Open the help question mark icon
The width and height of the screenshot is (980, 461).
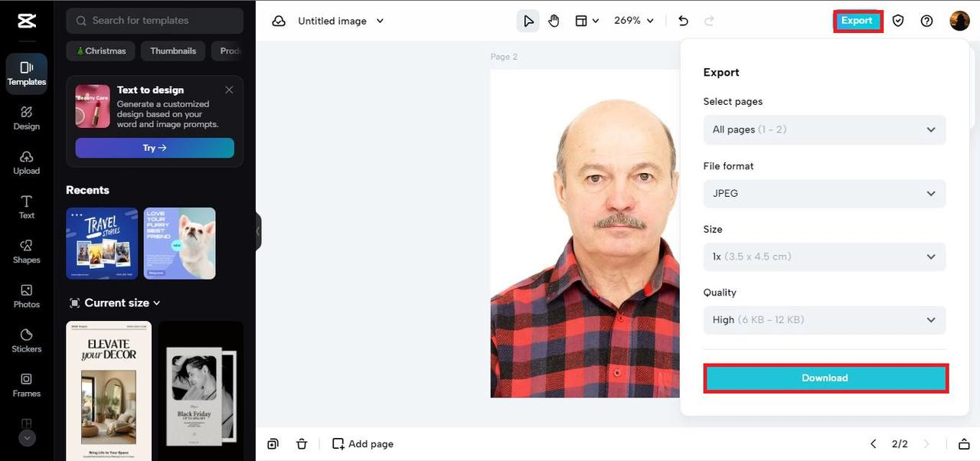[x=927, y=21]
